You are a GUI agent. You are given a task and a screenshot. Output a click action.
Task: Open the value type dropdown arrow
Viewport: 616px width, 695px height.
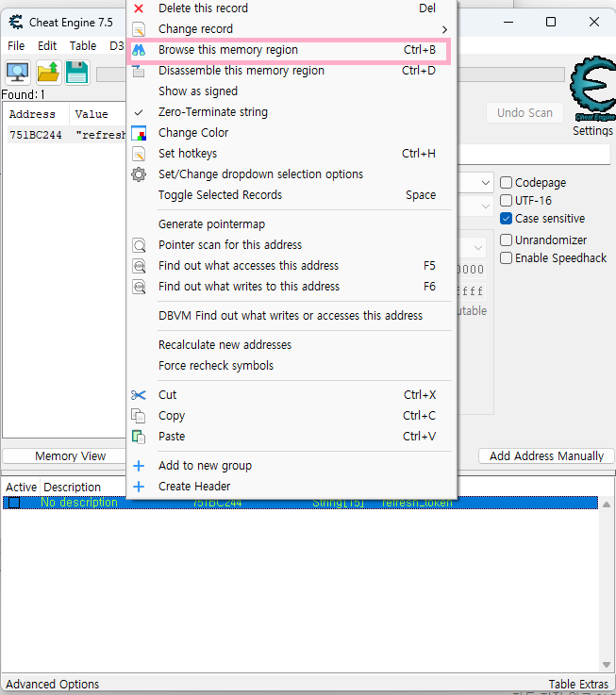(x=486, y=207)
